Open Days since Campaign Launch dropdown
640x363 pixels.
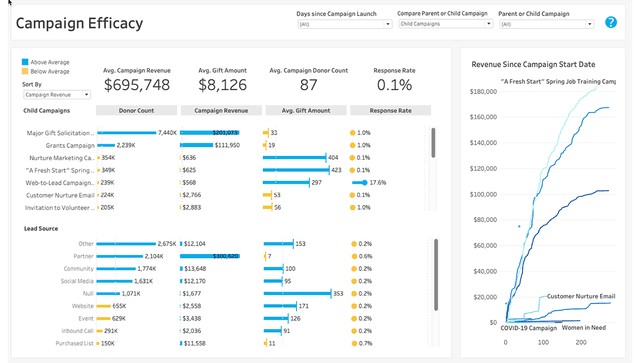[344, 24]
